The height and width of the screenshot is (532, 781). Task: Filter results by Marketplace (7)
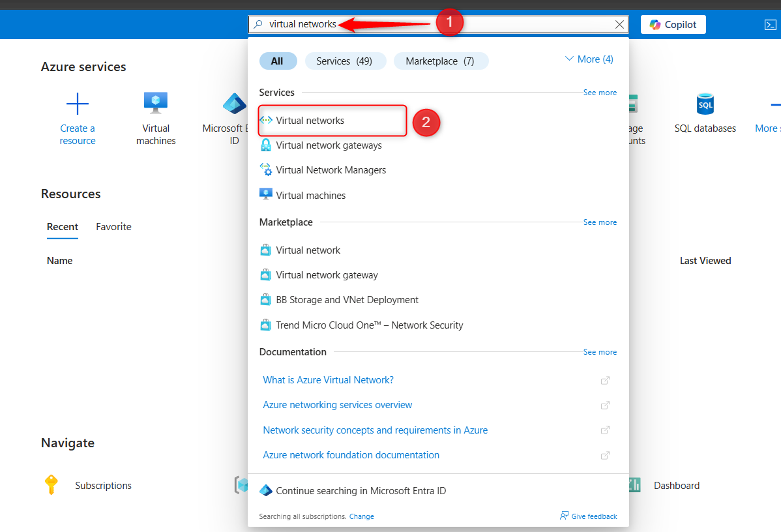point(440,61)
